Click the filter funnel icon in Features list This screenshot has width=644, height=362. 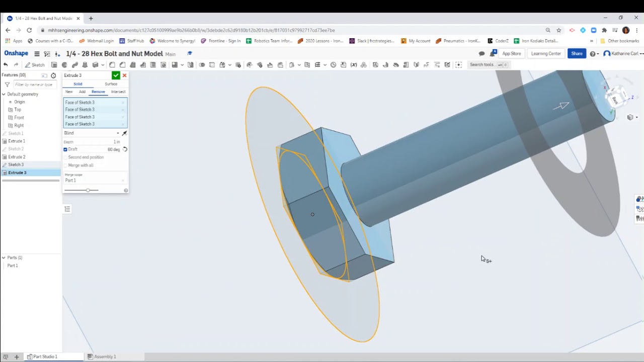(7, 84)
